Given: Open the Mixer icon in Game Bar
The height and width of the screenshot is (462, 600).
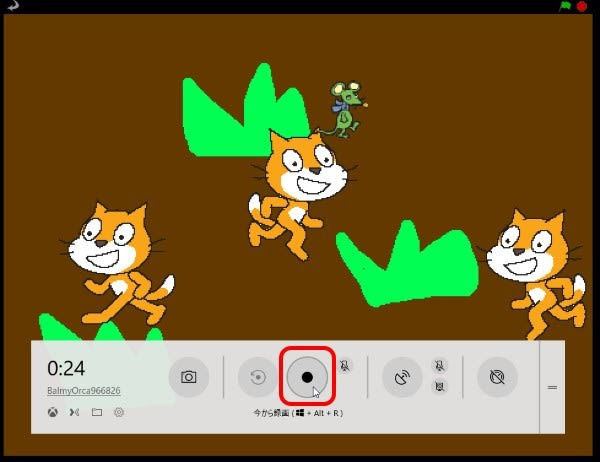Looking at the screenshot, I should click(x=75, y=412).
